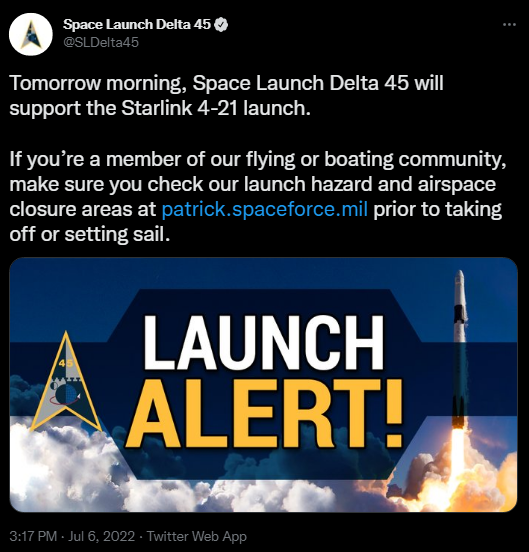This screenshot has height=552, width=529.
Task: Open the Twitter Web App source label
Action: (x=197, y=536)
